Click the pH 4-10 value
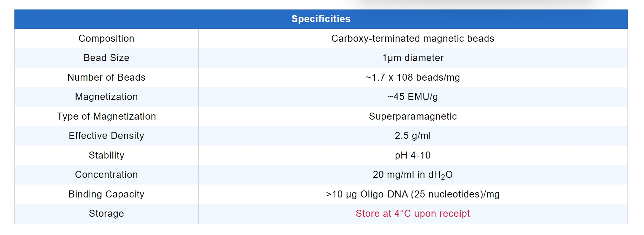Viewport: 644px width, 235px height. (x=413, y=155)
